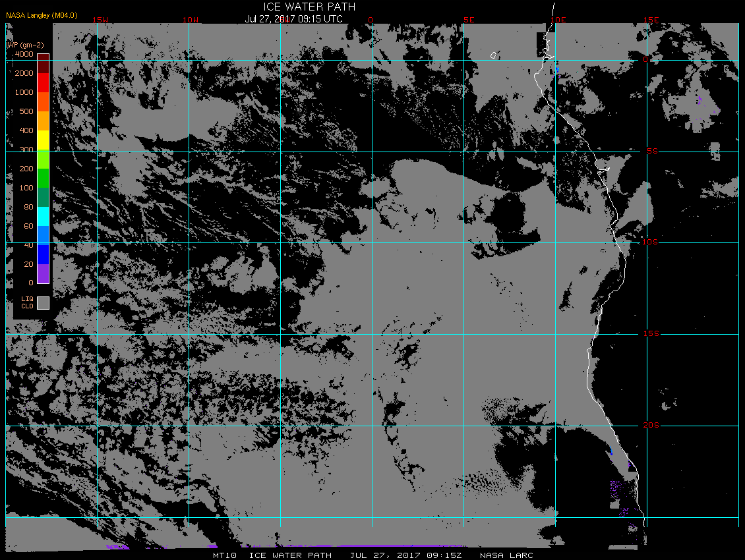Click the '5E' longitude label

(x=469, y=20)
